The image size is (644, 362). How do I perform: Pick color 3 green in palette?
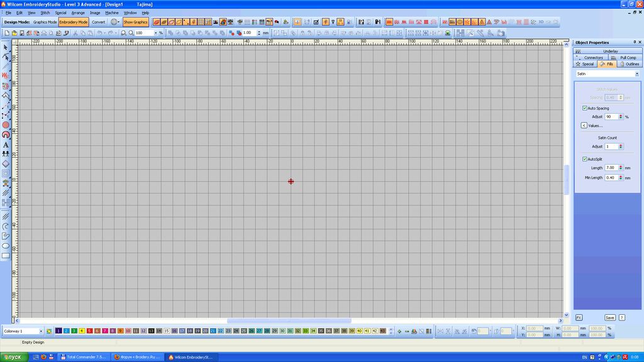[74, 331]
